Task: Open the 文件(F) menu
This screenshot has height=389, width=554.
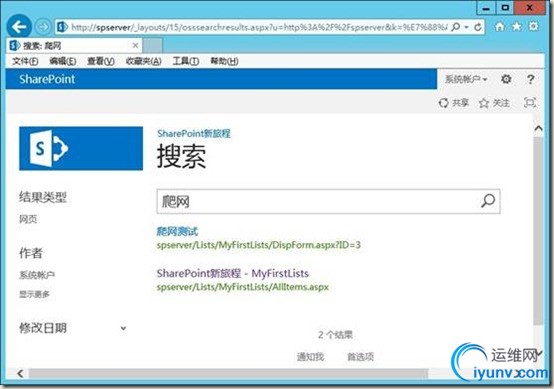Action: pos(25,61)
